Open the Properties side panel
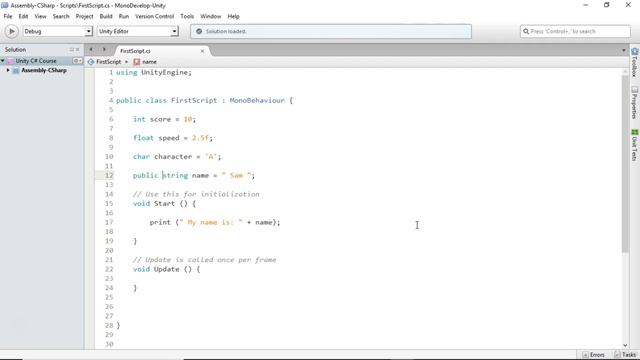 point(635,102)
